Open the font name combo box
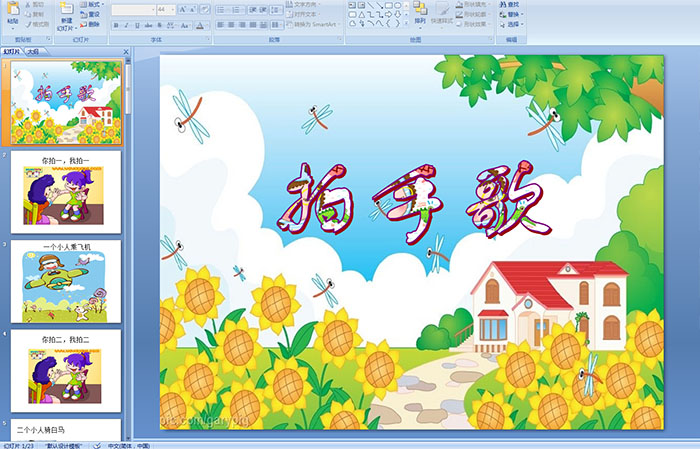Screen dimensions: 700x449 [x=133, y=9]
